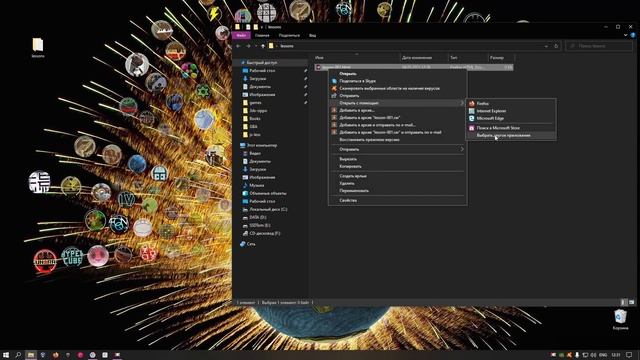Open 'Загрузки' under Quick access
The height and width of the screenshot is (360, 640).
258,79
